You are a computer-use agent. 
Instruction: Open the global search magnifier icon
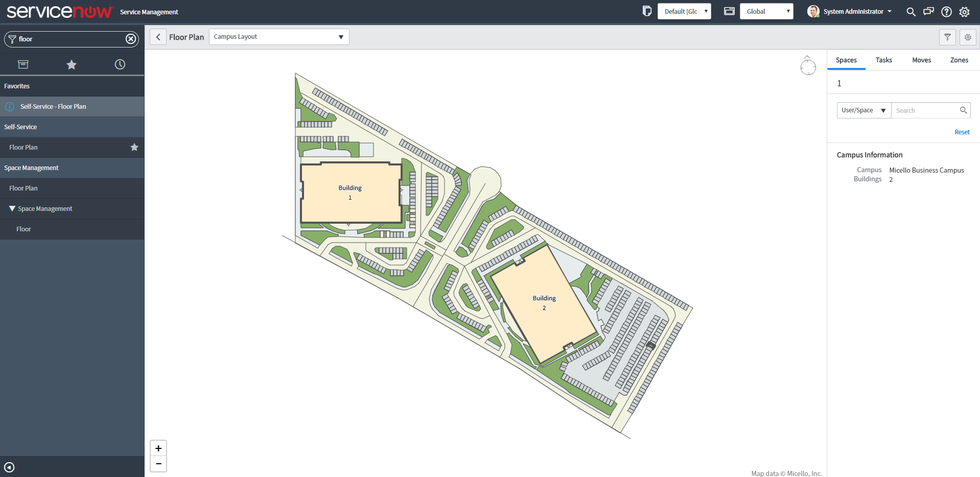coord(911,11)
